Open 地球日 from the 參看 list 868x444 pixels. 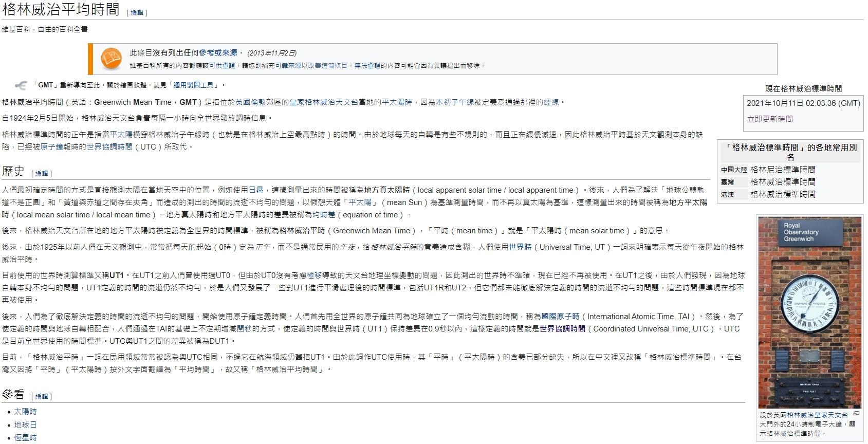pyautogui.click(x=25, y=425)
